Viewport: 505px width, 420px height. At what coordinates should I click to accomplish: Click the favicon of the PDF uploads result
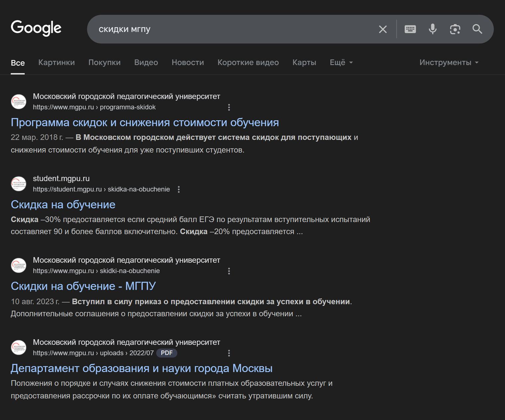tap(19, 347)
